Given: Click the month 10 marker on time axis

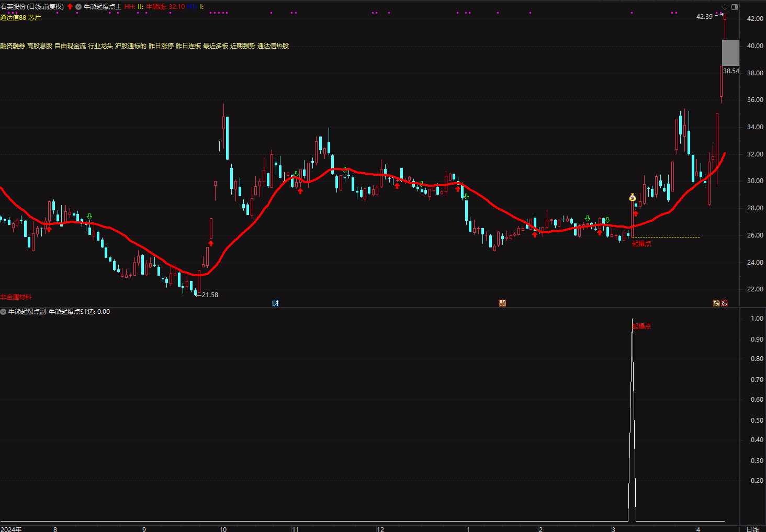Looking at the screenshot, I should pyautogui.click(x=223, y=529).
